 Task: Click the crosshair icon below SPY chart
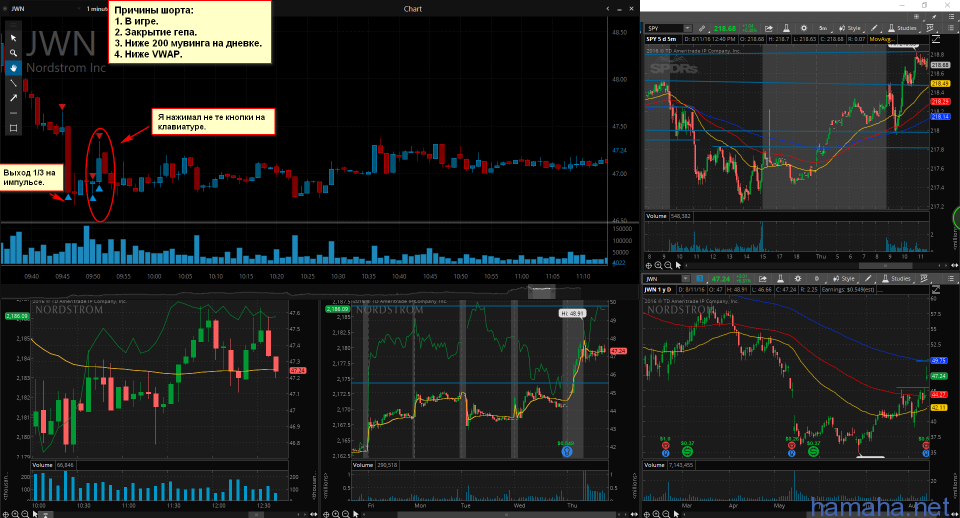click(649, 266)
